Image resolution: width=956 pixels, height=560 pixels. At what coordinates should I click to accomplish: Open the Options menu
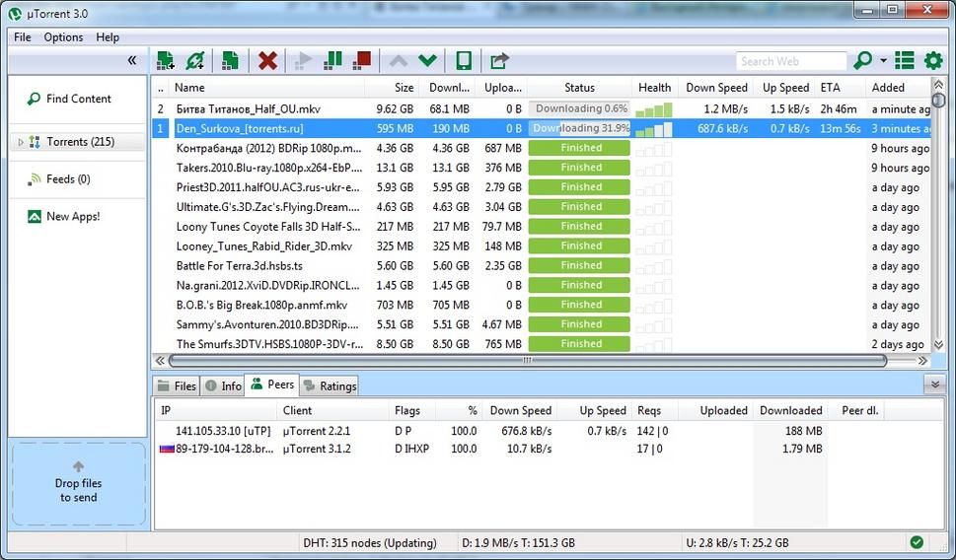pyautogui.click(x=63, y=37)
